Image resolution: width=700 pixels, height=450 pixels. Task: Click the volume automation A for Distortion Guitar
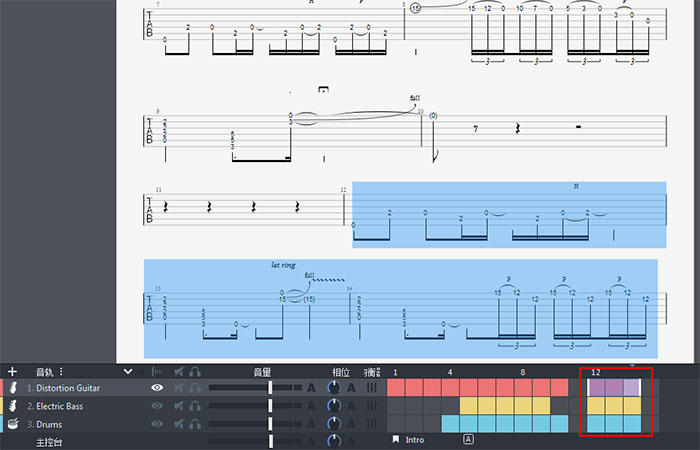[x=311, y=388]
